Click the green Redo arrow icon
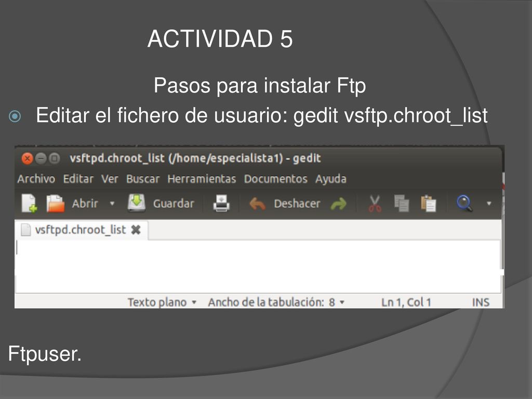The height and width of the screenshot is (399, 532). click(339, 204)
